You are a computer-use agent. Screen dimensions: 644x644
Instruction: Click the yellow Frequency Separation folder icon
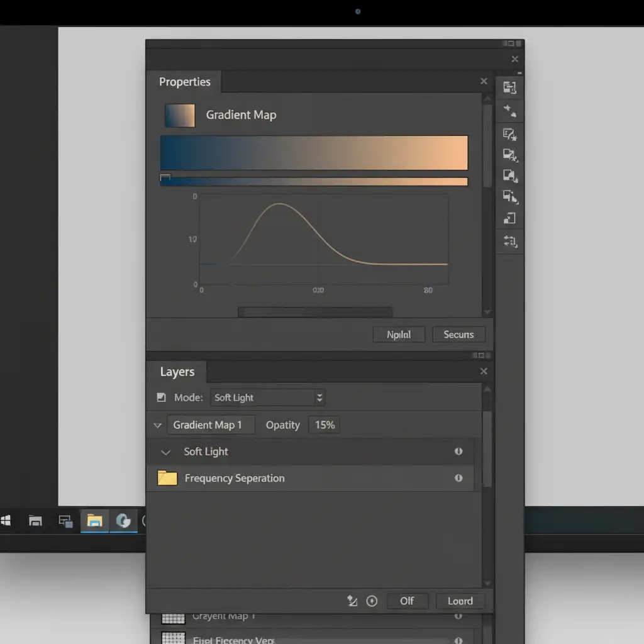tap(167, 478)
